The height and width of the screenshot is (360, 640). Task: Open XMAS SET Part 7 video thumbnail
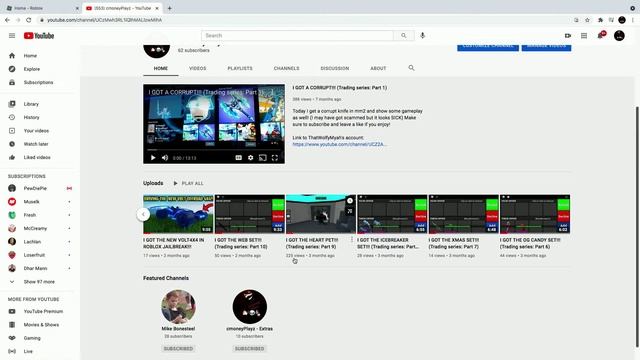coord(464,214)
